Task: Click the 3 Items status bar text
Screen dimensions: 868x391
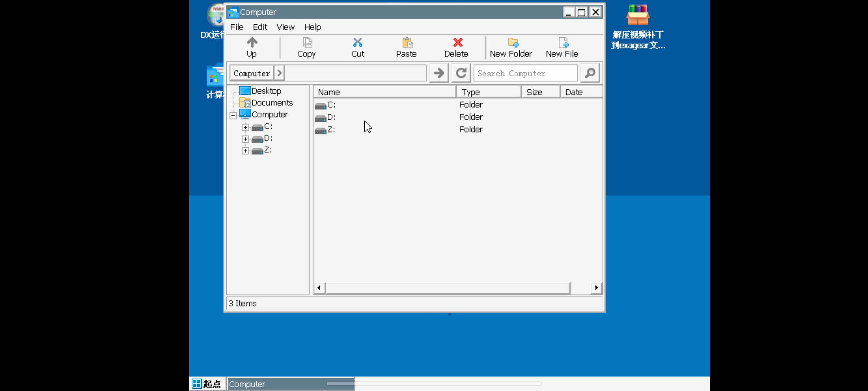Action: pos(242,303)
